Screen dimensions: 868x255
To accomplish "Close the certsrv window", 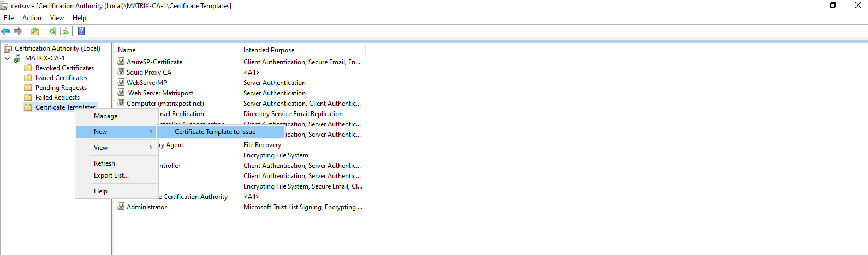I will pyautogui.click(x=858, y=5).
